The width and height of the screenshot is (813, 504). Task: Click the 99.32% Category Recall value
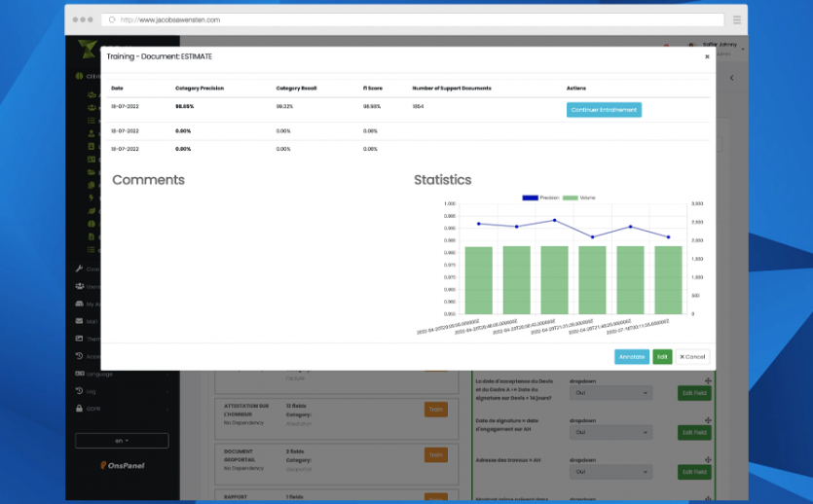tap(284, 107)
